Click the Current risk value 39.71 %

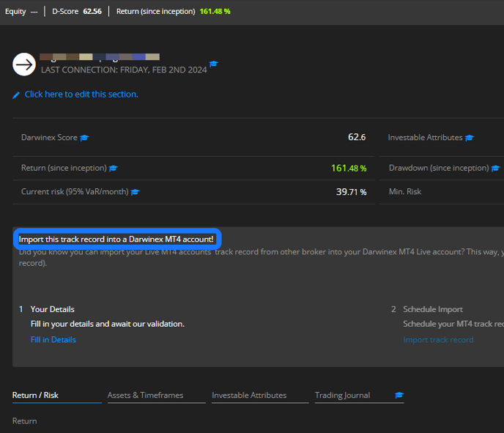[x=352, y=192]
